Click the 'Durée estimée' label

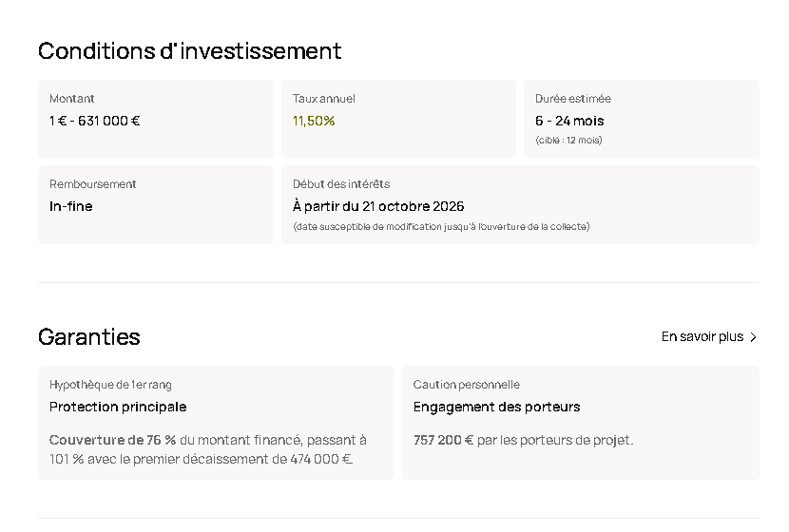pyautogui.click(x=573, y=99)
